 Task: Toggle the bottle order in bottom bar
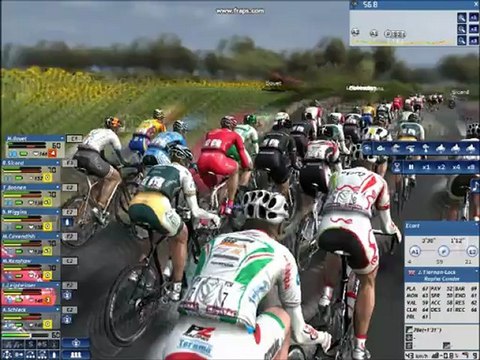(54, 355)
